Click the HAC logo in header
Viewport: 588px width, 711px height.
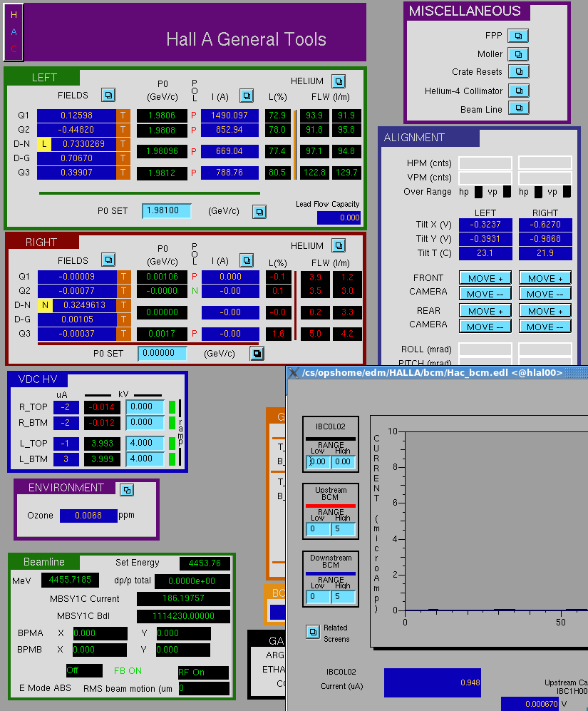pyautogui.click(x=14, y=32)
